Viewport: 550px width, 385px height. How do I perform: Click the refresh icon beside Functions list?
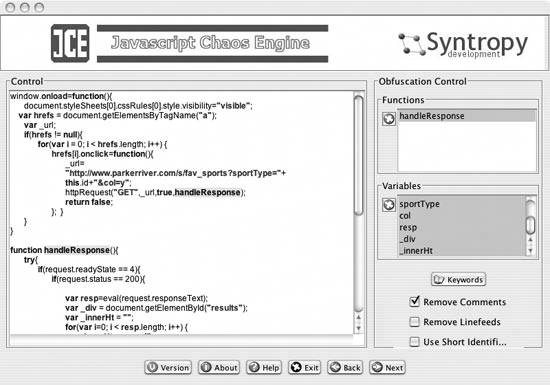[389, 119]
